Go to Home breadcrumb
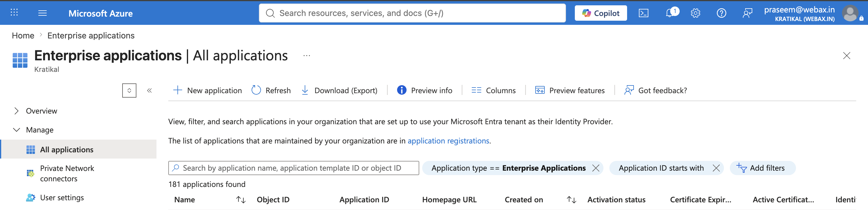Image resolution: width=868 pixels, height=210 pixels. [x=23, y=35]
